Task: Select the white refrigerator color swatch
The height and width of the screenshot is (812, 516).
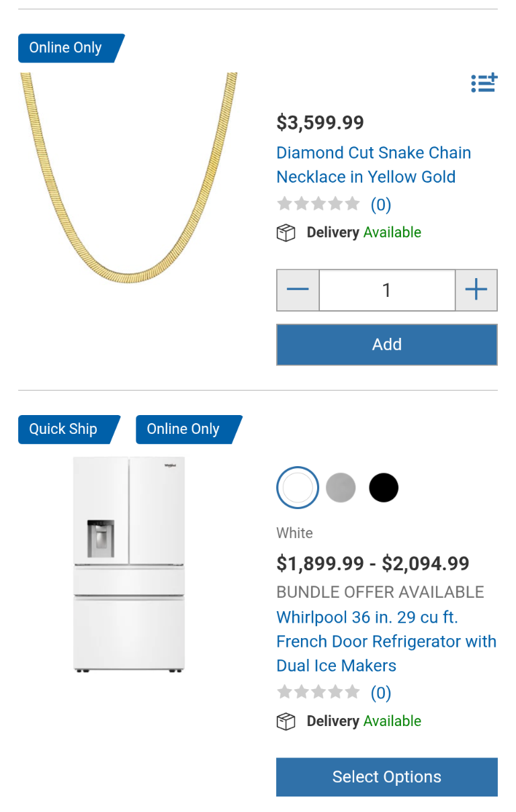Action: (298, 488)
